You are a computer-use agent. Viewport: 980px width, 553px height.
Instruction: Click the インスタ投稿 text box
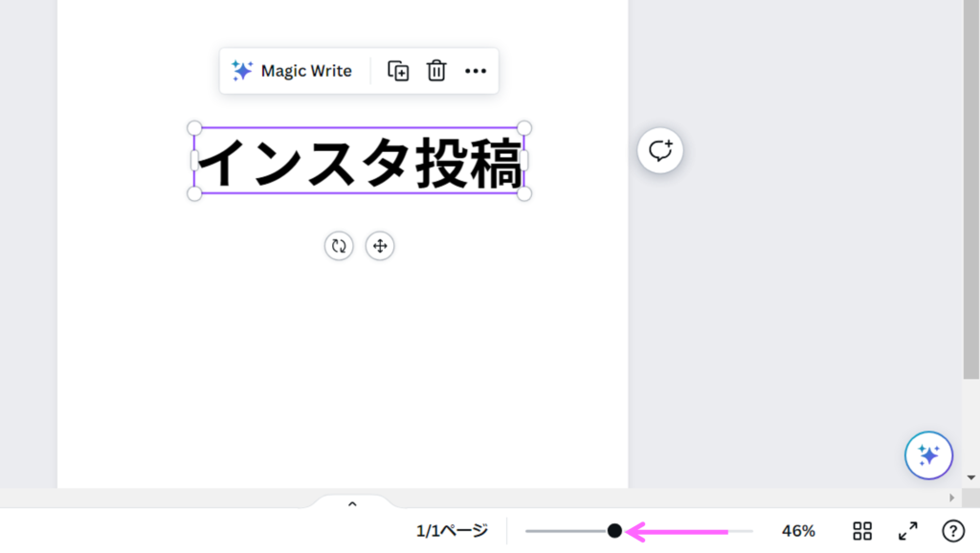[x=359, y=163]
